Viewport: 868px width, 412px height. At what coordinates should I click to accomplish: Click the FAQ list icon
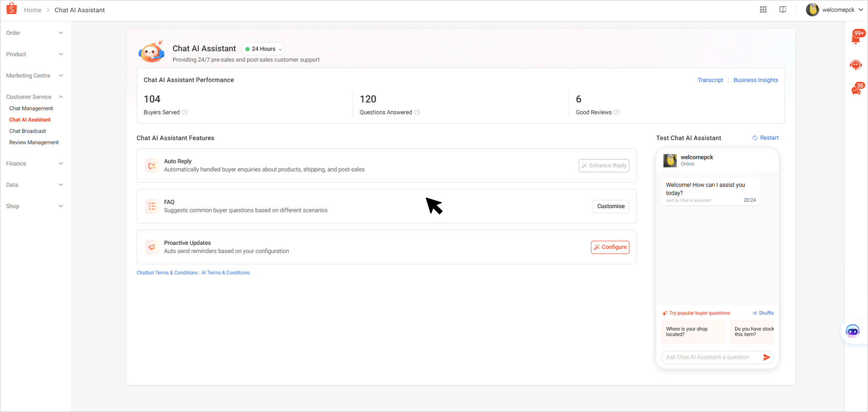click(x=152, y=206)
